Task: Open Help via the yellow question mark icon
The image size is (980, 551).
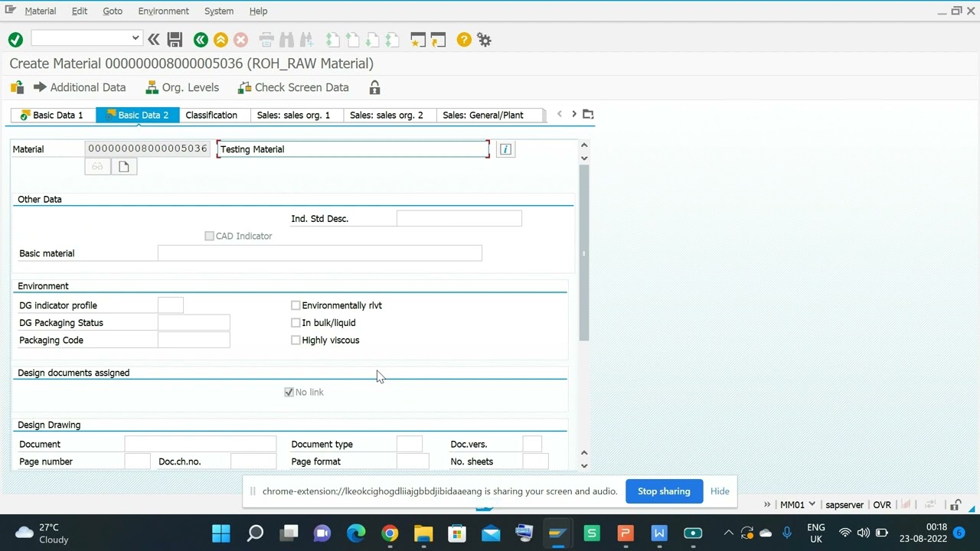Action: (x=464, y=40)
